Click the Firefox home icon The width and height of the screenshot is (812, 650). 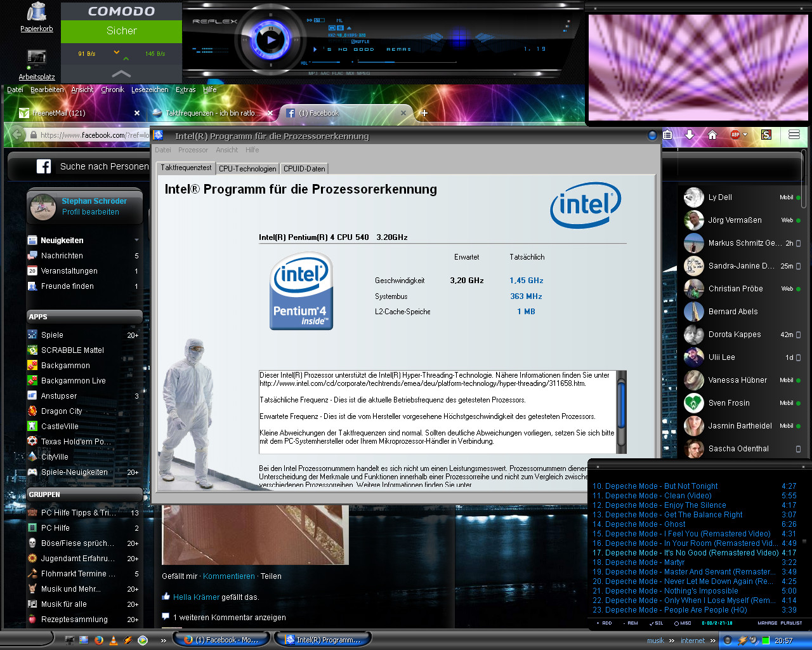712,135
